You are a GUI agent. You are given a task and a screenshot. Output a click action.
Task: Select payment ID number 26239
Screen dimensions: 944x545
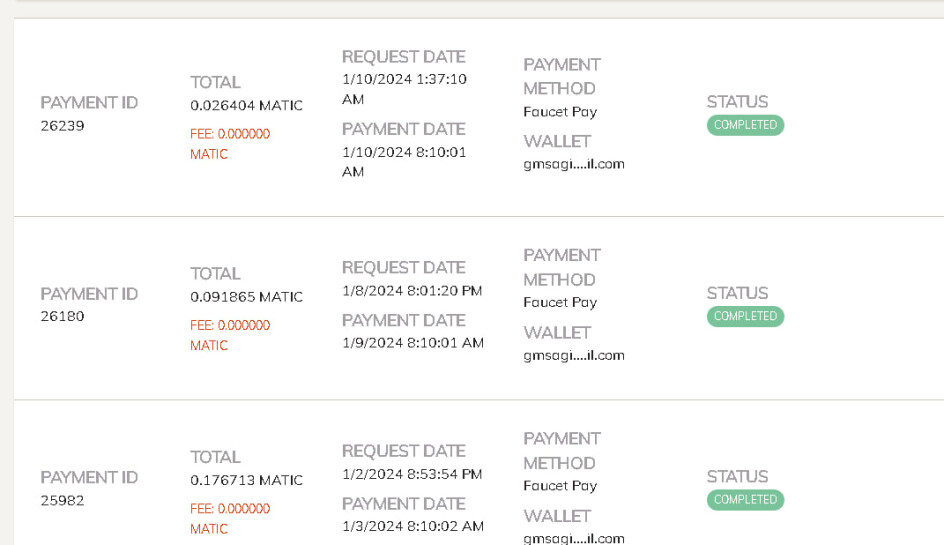(x=63, y=126)
